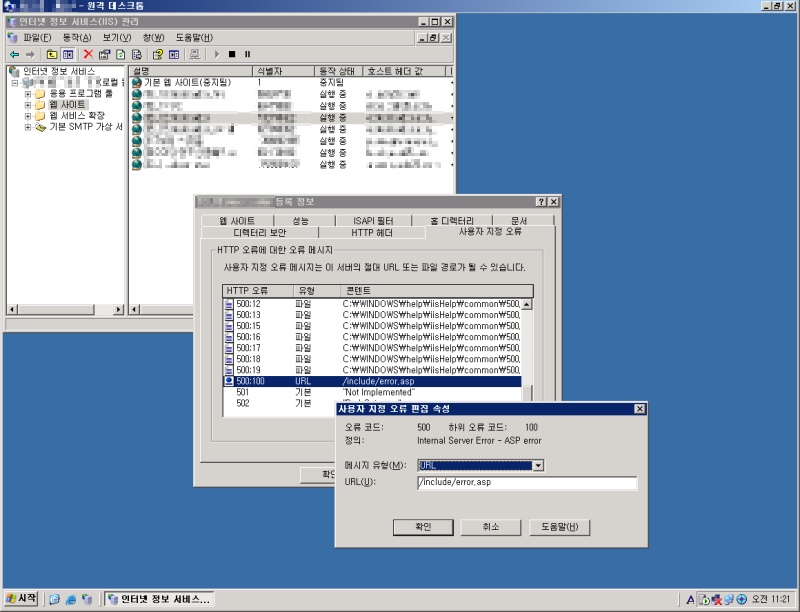Pause the site with the pause toolbar icon
This screenshot has width=800, height=612.
247,54
